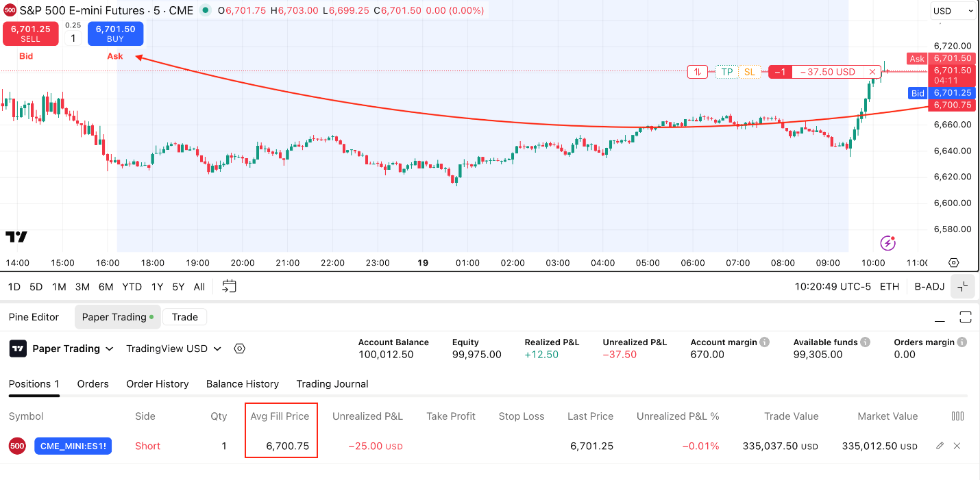Select the 3M time range
This screenshot has height=480, width=980.
(82, 287)
